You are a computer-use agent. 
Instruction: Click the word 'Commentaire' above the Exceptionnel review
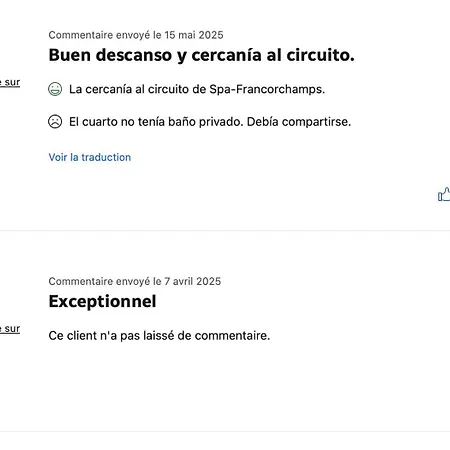pyautogui.click(x=81, y=281)
